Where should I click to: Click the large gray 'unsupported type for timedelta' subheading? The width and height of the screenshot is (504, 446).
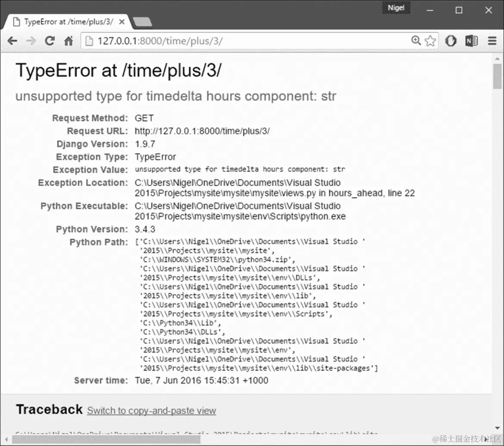click(176, 96)
